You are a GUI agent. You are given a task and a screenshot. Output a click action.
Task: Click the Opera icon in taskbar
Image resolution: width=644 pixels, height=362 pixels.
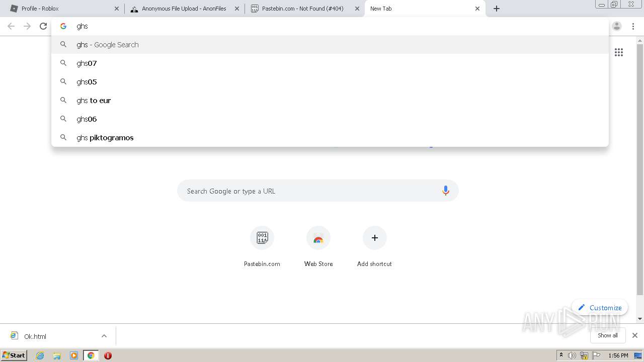tap(108, 355)
